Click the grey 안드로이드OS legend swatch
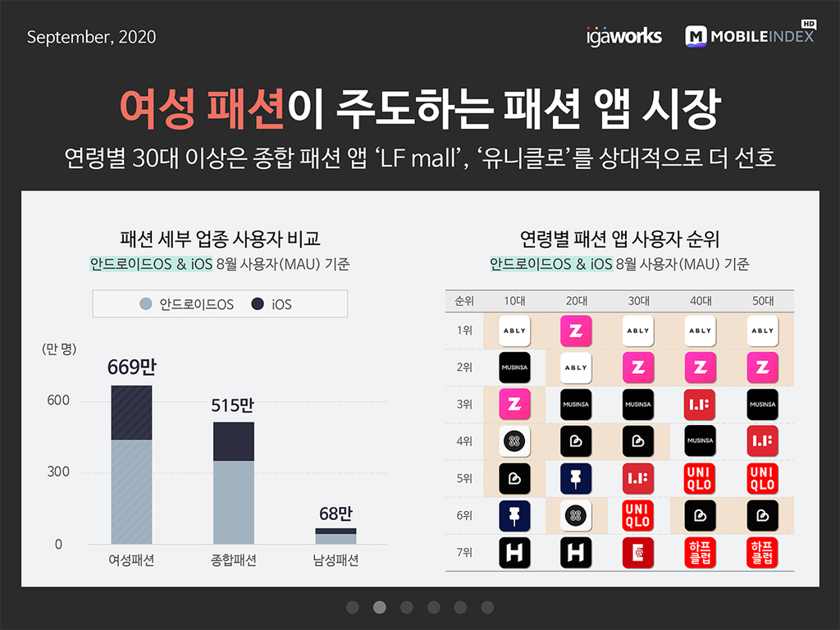This screenshot has height=630, width=840. click(x=146, y=304)
